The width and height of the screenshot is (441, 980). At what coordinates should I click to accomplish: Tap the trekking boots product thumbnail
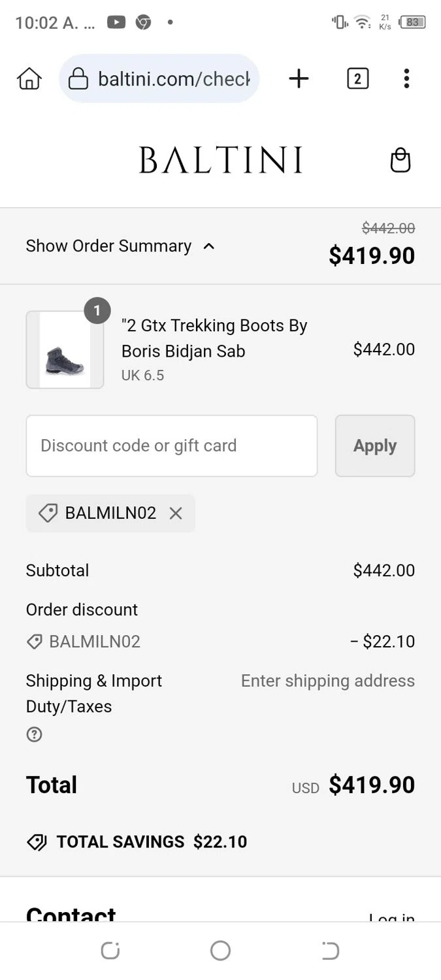(x=65, y=350)
